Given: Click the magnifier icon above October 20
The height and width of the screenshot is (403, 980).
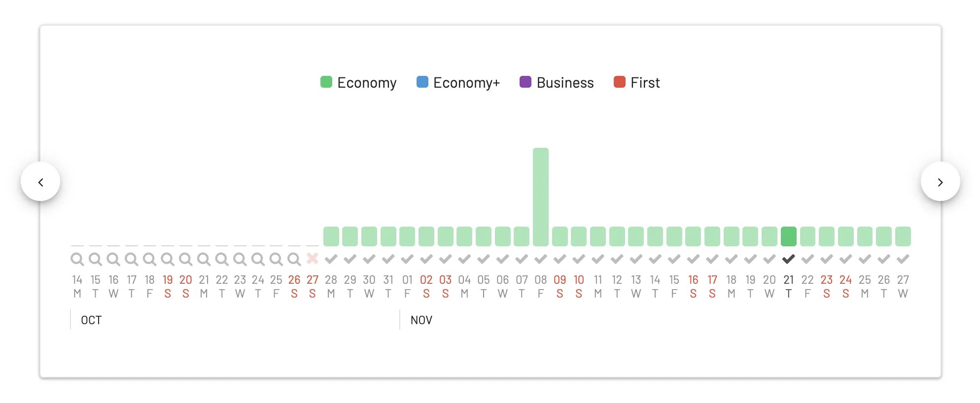Looking at the screenshot, I should tap(185, 259).
